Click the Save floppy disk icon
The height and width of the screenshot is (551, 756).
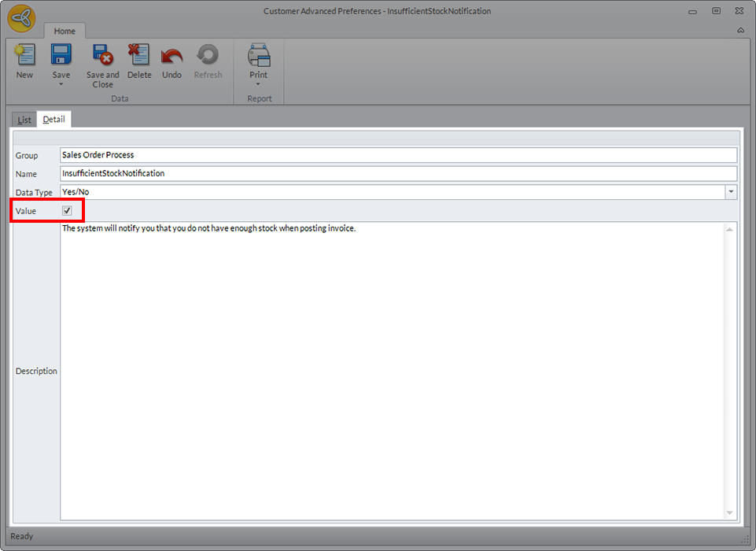coord(61,55)
